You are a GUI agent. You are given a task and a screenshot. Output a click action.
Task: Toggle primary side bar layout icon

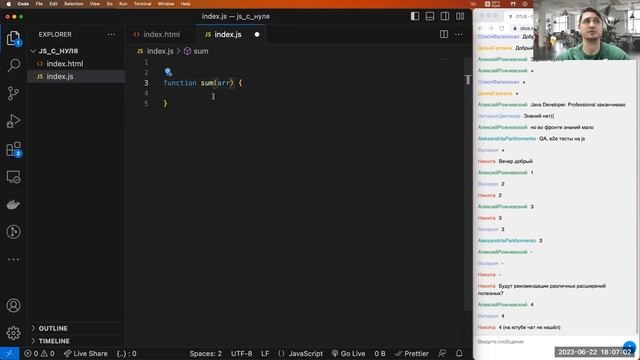[x=415, y=16]
